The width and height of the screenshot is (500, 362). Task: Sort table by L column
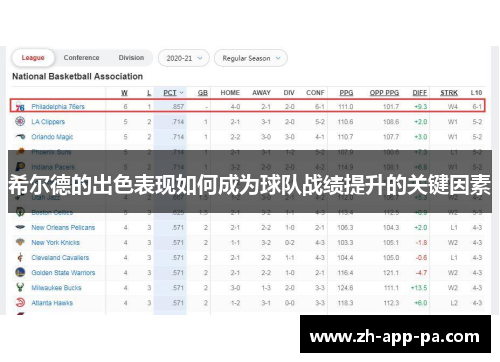149,93
